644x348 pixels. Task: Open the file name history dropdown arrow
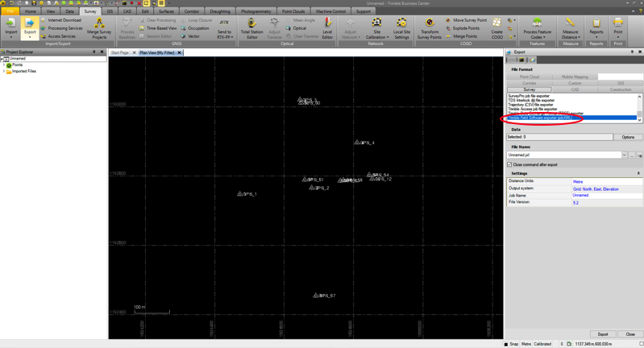click(624, 155)
